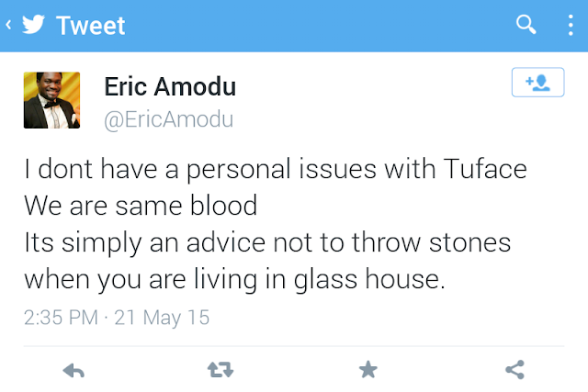588x392 pixels.
Task: Tap the date 21 May 15
Action: click(164, 319)
